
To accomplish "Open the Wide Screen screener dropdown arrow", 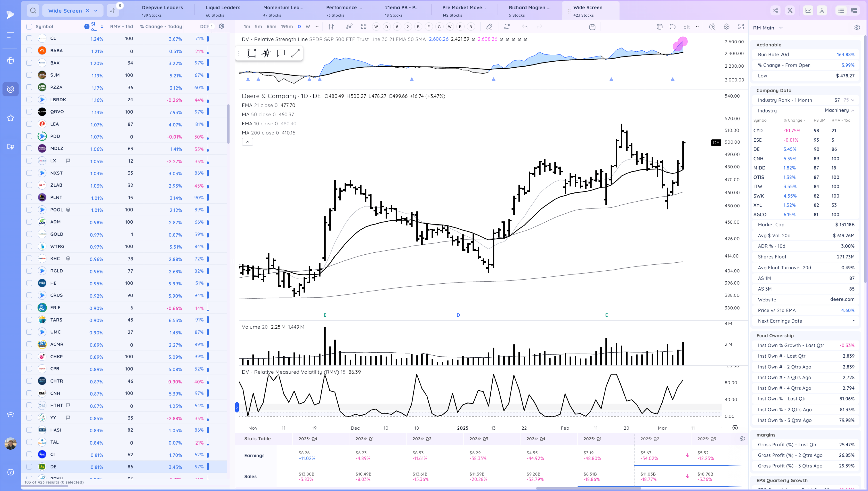I will [96, 11].
